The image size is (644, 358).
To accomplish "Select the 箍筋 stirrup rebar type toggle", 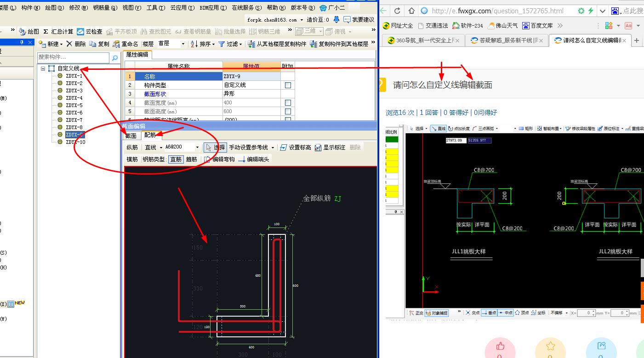I will coord(191,159).
